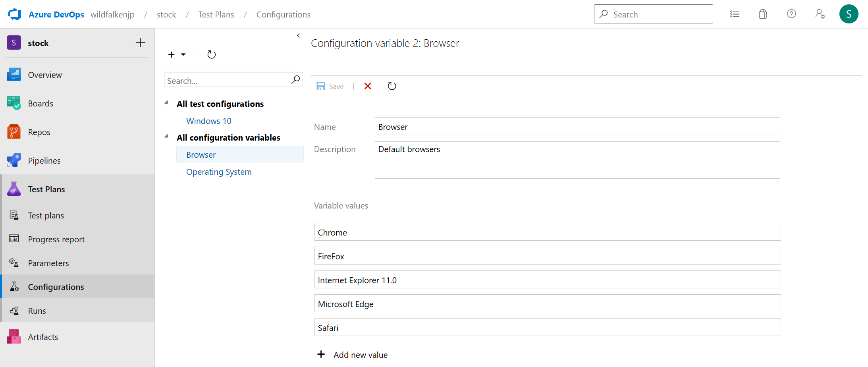This screenshot has height=367, width=868.
Task: Click the configurations search field
Action: (x=228, y=81)
